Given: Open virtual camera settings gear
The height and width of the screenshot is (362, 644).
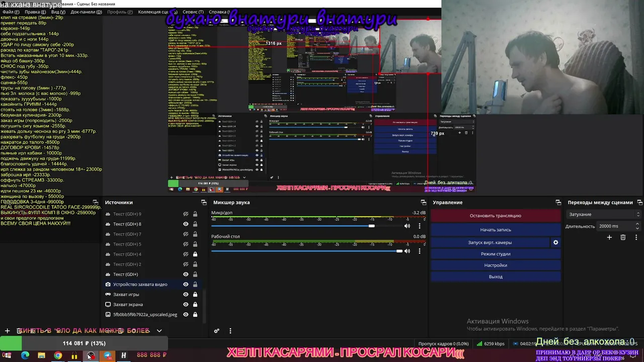Looking at the screenshot, I should tap(556, 242).
